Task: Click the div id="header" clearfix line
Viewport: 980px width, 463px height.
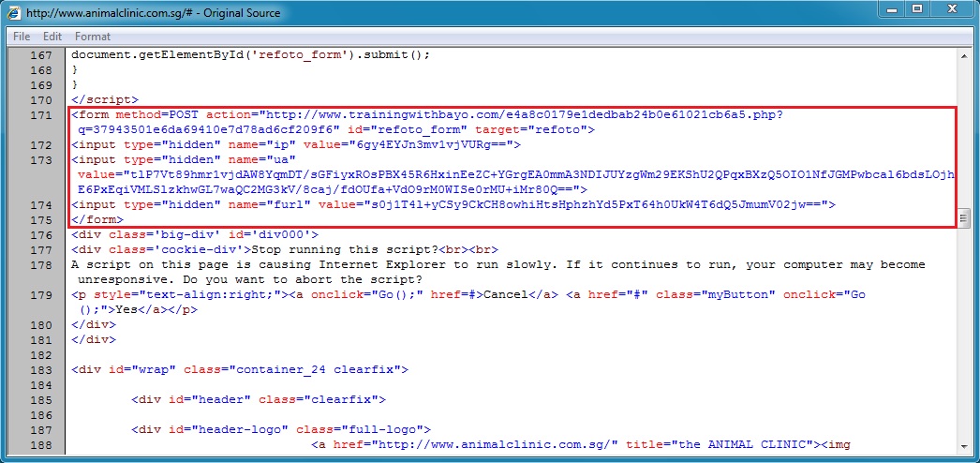Action: 259,399
